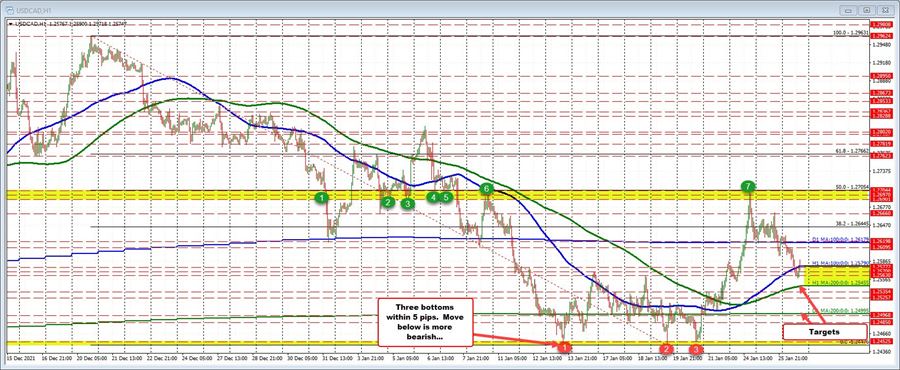Click the 1.27375 price on the axis
This screenshot has width=900, height=370.
881,172
